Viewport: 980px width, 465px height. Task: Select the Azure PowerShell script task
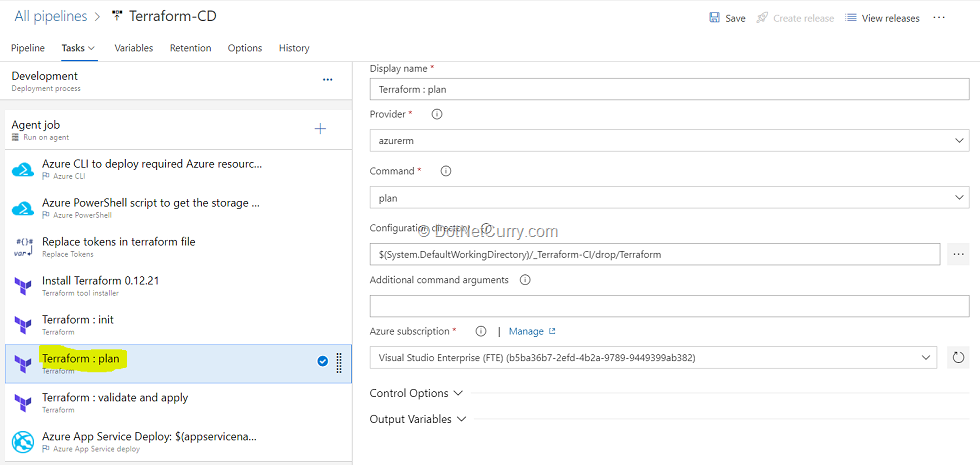click(x=178, y=208)
